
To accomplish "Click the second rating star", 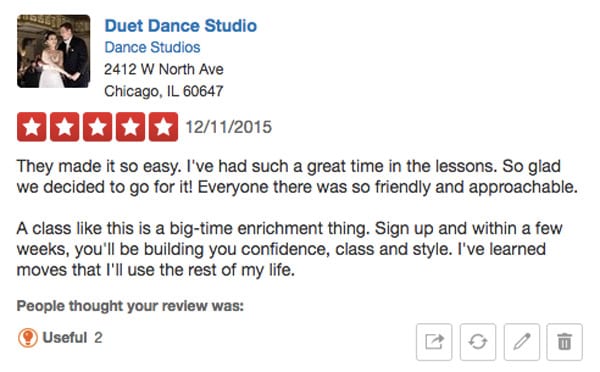I will 64,127.
